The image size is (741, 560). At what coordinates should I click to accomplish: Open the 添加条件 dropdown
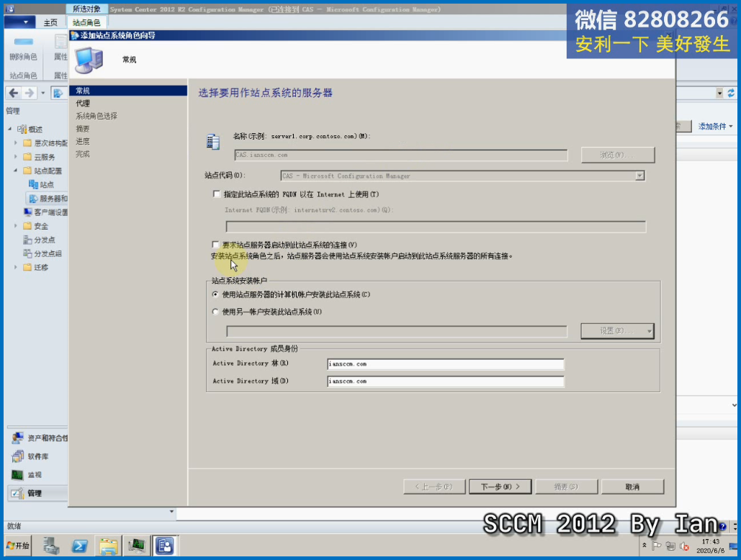(716, 126)
